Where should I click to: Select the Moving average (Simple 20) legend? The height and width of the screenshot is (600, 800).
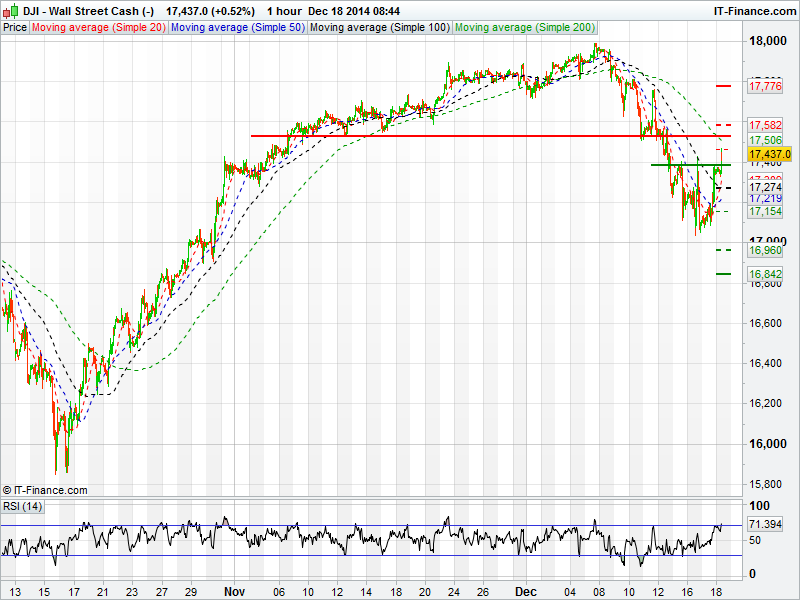[98, 28]
